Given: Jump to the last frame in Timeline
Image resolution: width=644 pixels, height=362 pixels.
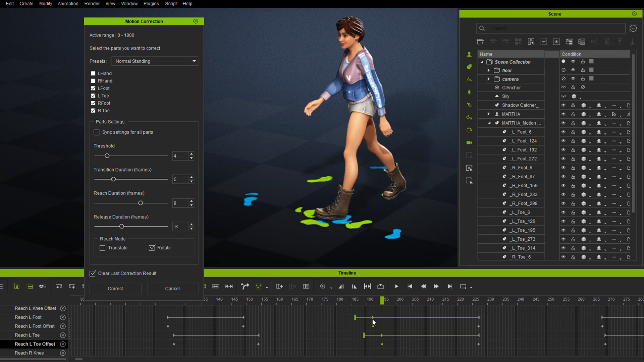Looking at the screenshot, I should click(x=450, y=287).
